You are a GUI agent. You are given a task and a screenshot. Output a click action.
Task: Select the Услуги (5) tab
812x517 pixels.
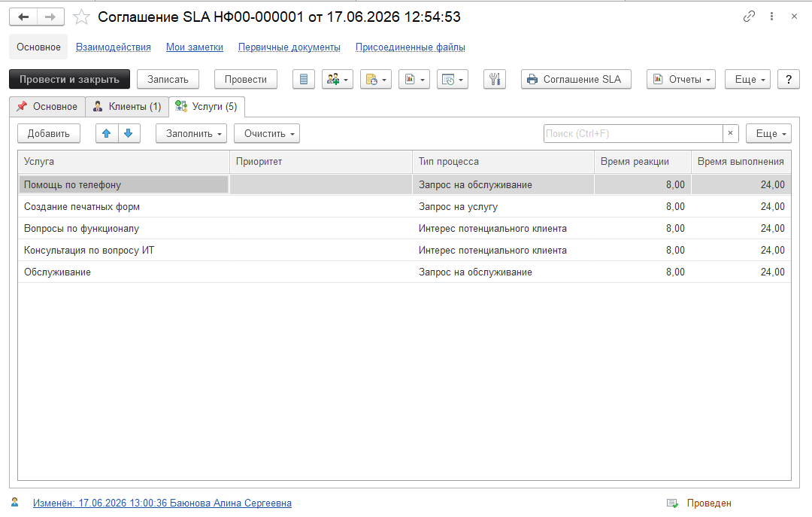click(x=207, y=106)
